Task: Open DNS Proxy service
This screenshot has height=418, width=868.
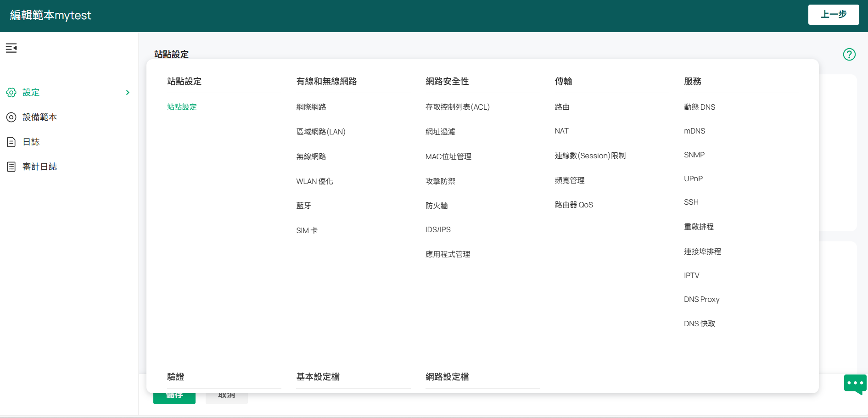Action: 702,299
